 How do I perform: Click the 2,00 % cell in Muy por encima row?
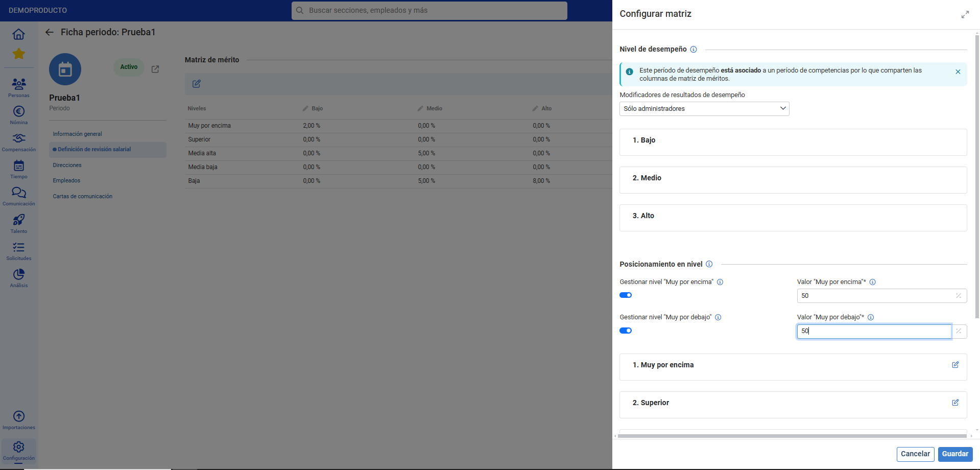tap(312, 126)
